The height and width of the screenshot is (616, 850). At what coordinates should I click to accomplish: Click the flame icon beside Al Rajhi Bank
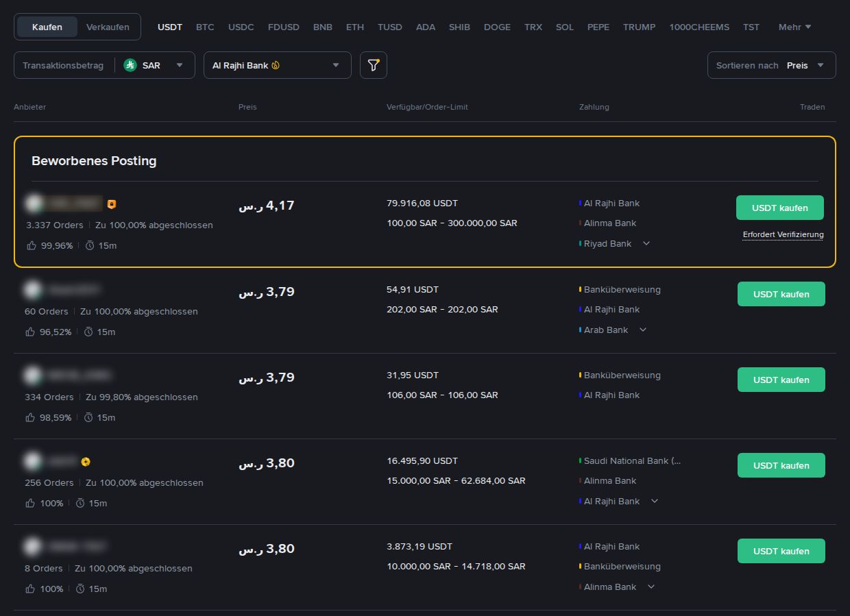click(276, 66)
